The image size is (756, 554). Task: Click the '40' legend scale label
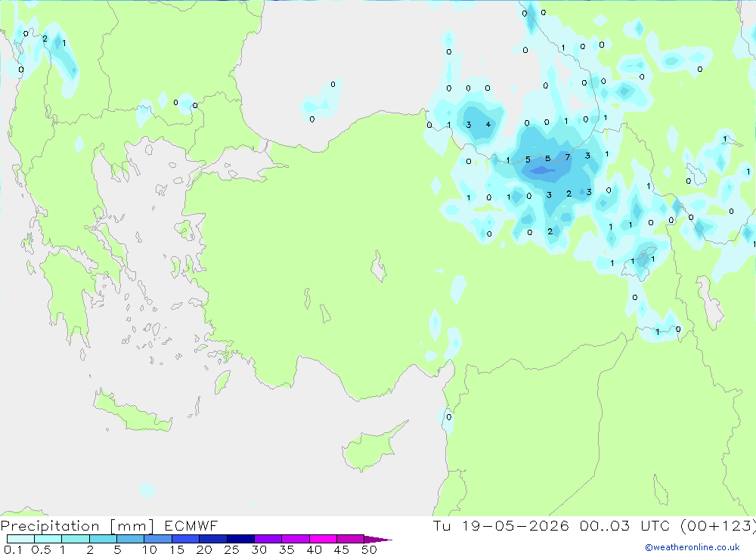pos(314,549)
